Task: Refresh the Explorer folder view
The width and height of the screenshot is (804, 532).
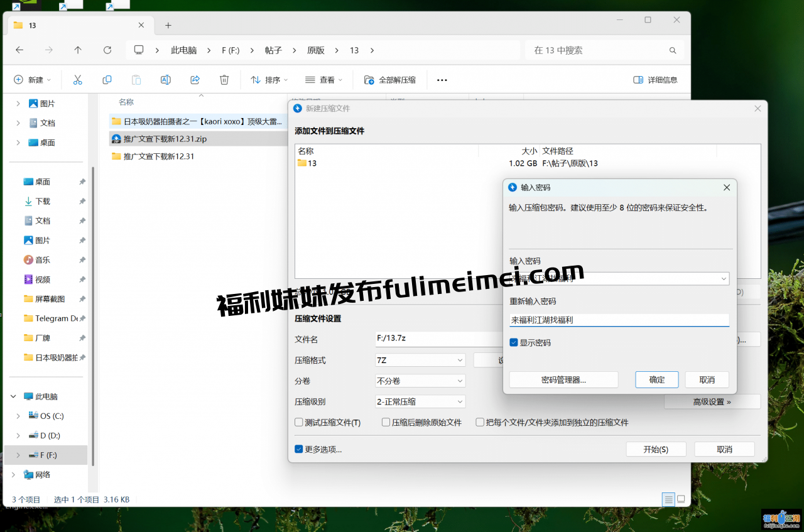Action: [x=107, y=50]
